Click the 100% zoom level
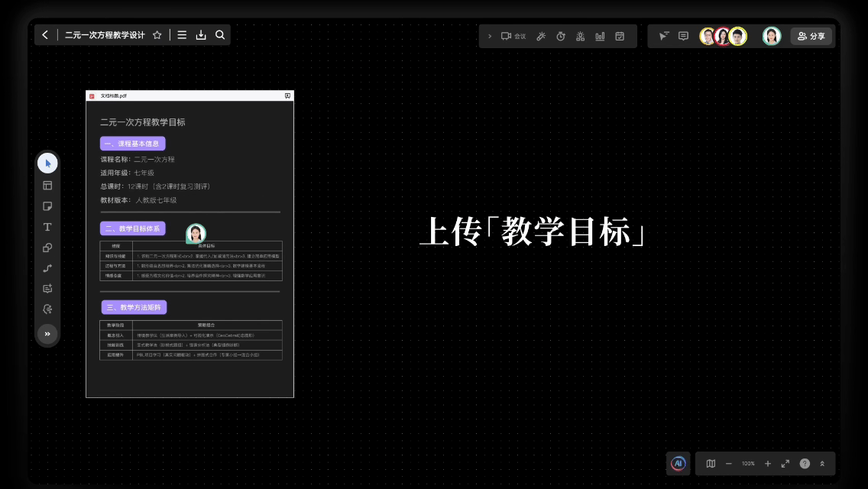This screenshot has height=489, width=868. pyautogui.click(x=749, y=464)
